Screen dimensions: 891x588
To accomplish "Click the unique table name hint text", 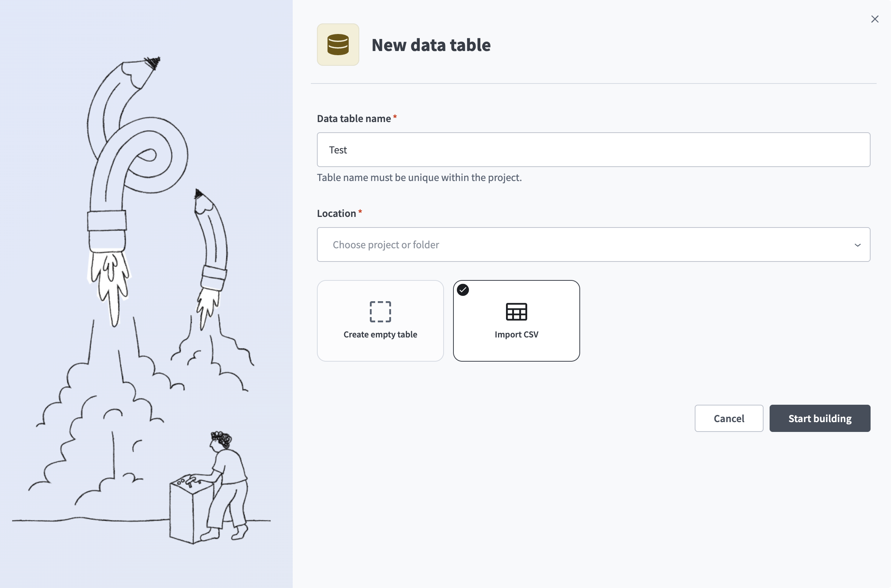I will (x=419, y=178).
